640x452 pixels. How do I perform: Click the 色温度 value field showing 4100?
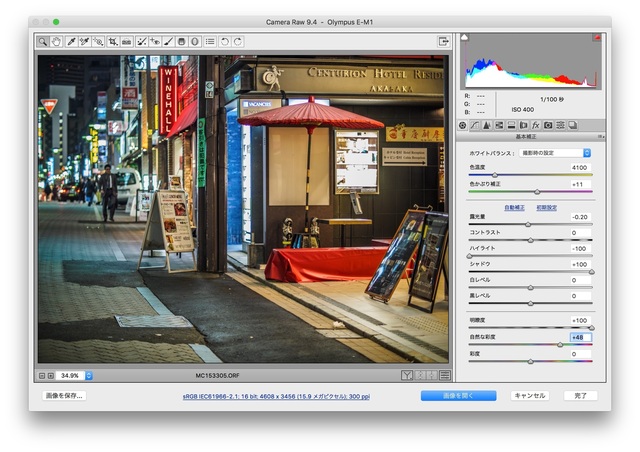tap(580, 167)
